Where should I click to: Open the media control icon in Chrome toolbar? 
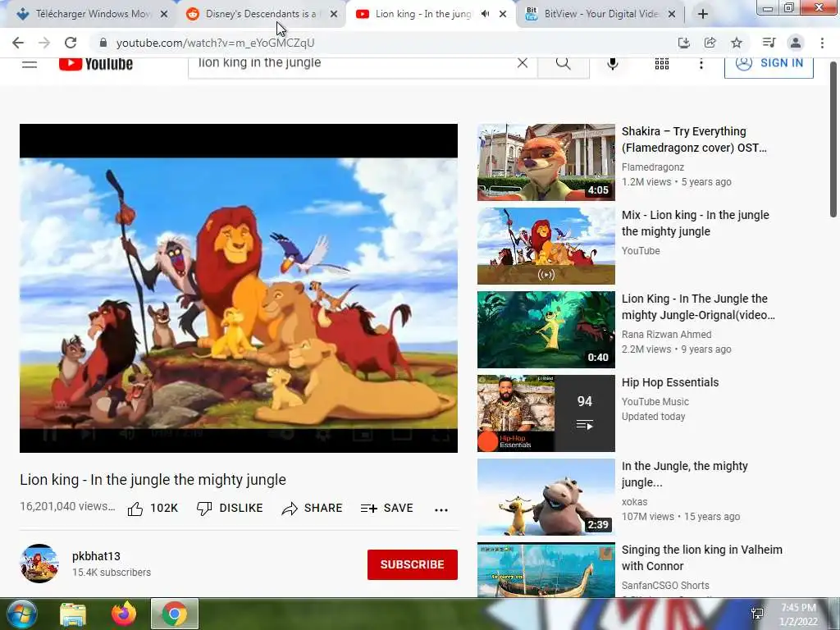(x=769, y=43)
